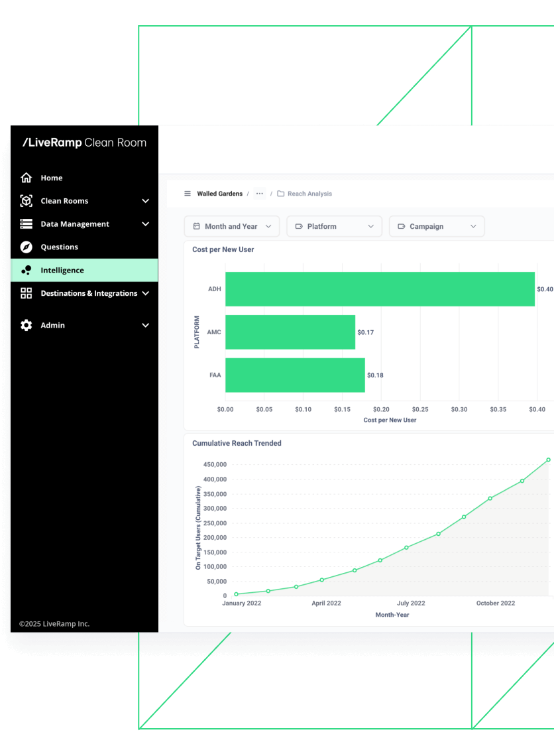The image size is (554, 756).
Task: Click the Clean Rooms cube icon
Action: pyautogui.click(x=26, y=201)
